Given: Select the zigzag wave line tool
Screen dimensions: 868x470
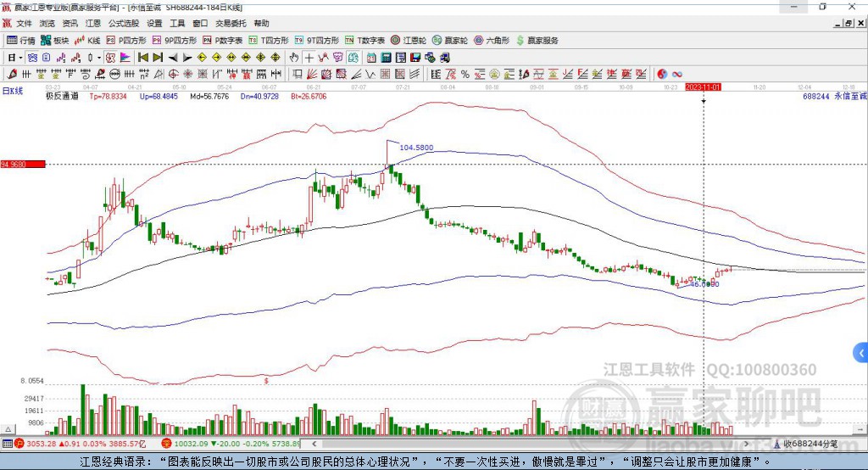Looking at the screenshot, I should pyautogui.click(x=371, y=75).
